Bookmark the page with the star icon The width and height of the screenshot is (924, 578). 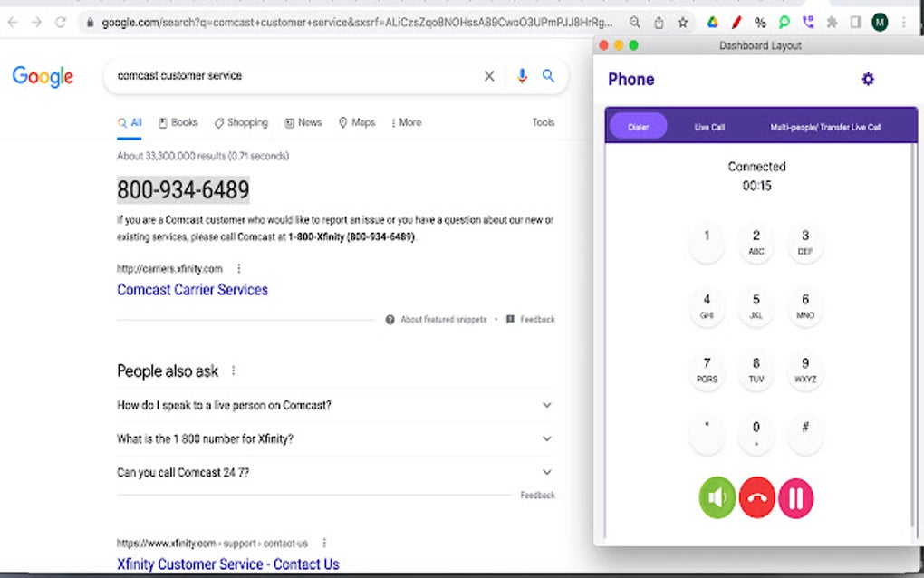[x=682, y=21]
